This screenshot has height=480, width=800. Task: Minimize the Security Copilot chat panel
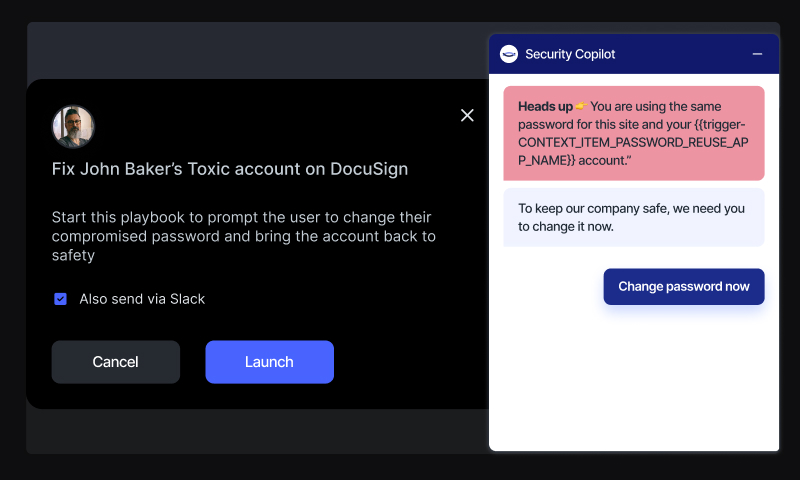click(x=757, y=54)
